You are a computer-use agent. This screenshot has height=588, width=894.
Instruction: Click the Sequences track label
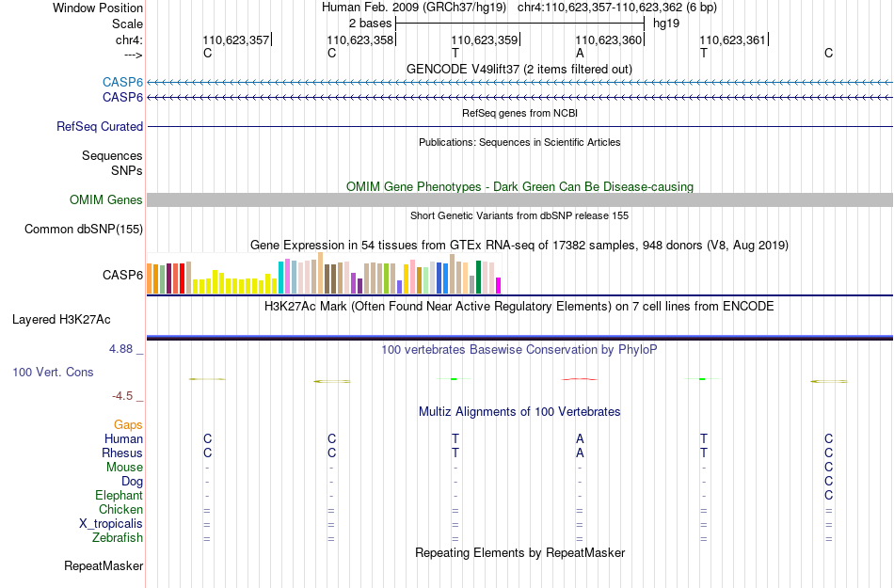click(112, 155)
